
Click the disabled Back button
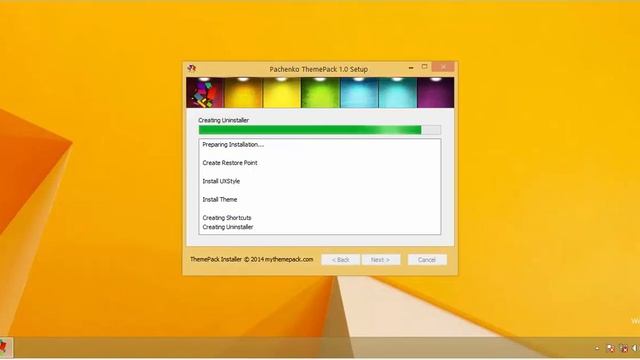340,260
